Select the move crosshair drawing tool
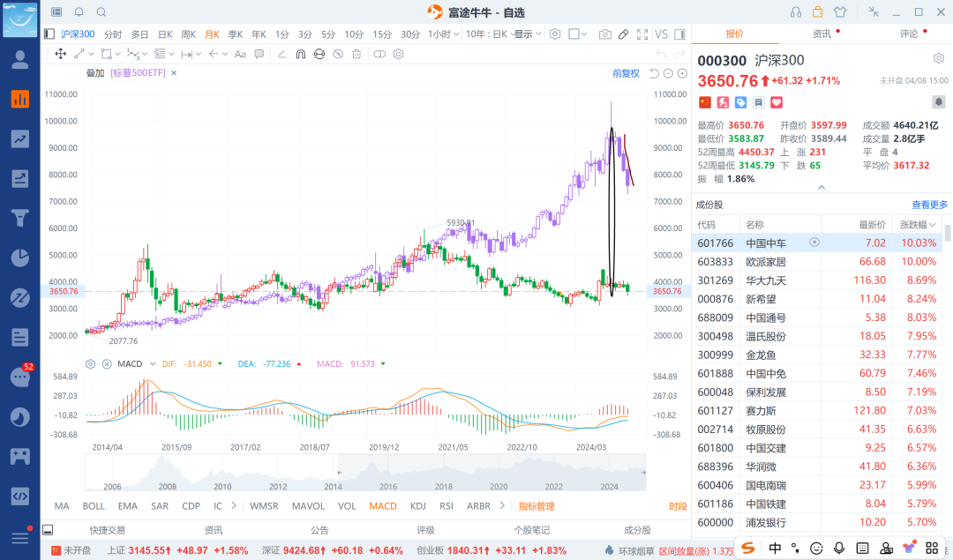Image resolution: width=953 pixels, height=560 pixels. (61, 54)
